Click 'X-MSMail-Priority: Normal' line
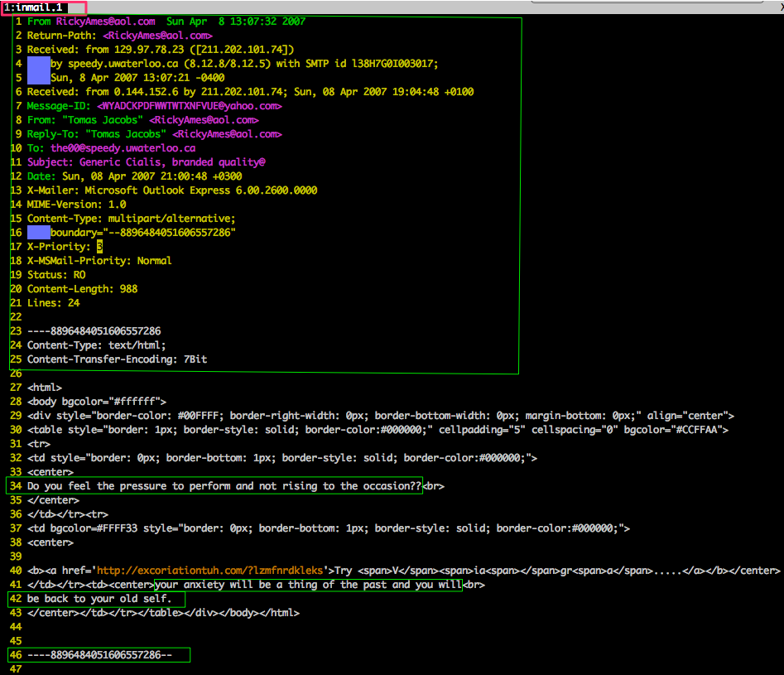 click(x=99, y=261)
